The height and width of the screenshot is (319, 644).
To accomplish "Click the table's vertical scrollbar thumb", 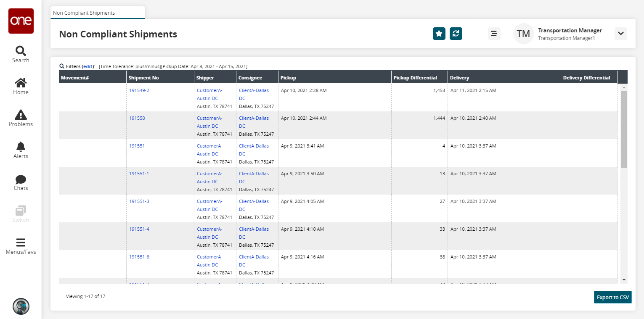I will click(624, 128).
